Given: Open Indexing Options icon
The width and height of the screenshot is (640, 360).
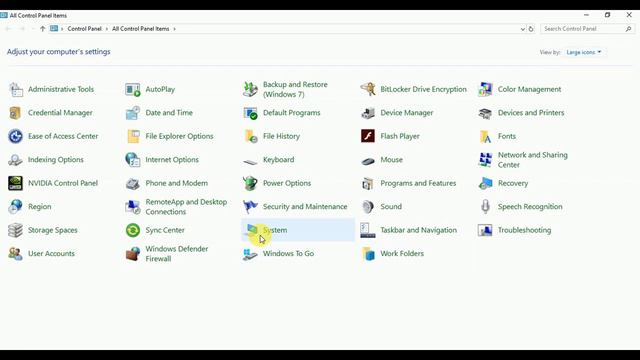Looking at the screenshot, I should (x=16, y=160).
